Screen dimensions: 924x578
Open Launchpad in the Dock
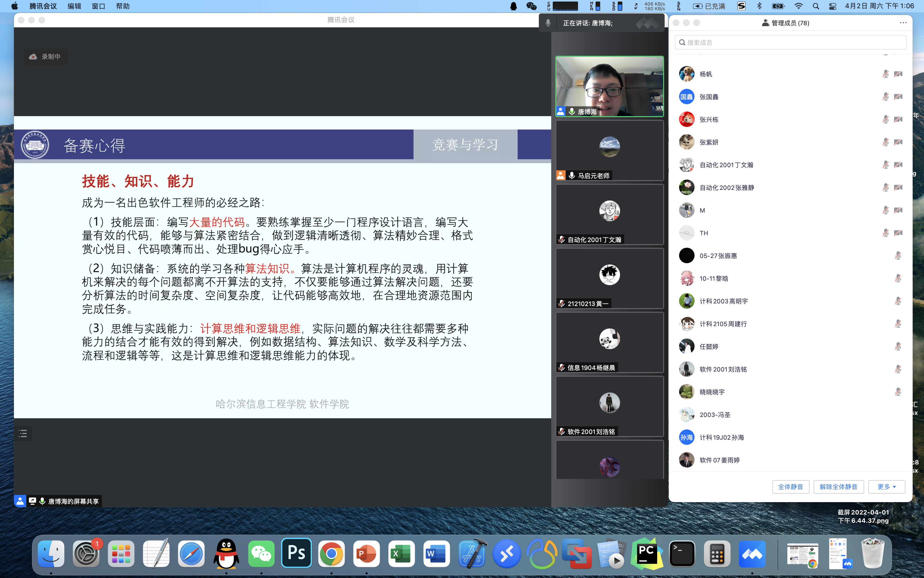point(121,553)
